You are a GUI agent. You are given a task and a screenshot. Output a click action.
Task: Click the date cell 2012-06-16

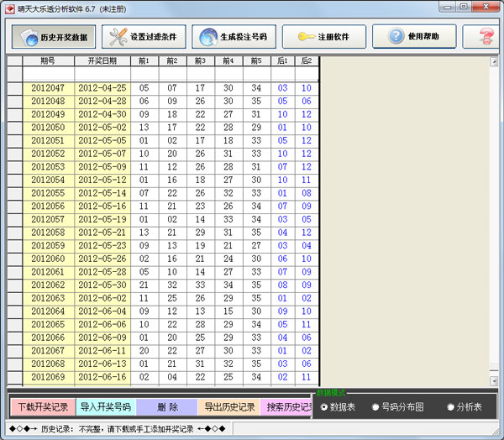(x=102, y=377)
